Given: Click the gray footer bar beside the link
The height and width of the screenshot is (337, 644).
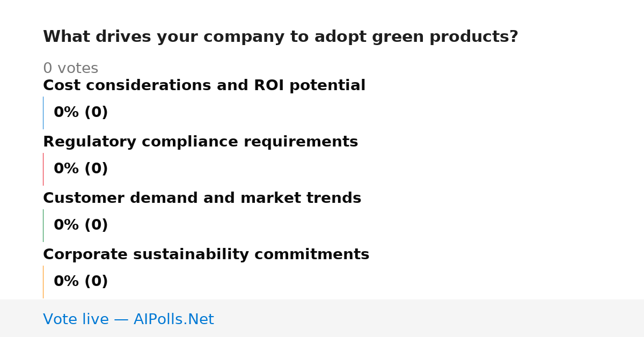Looking at the screenshot, I should pyautogui.click(x=429, y=318).
